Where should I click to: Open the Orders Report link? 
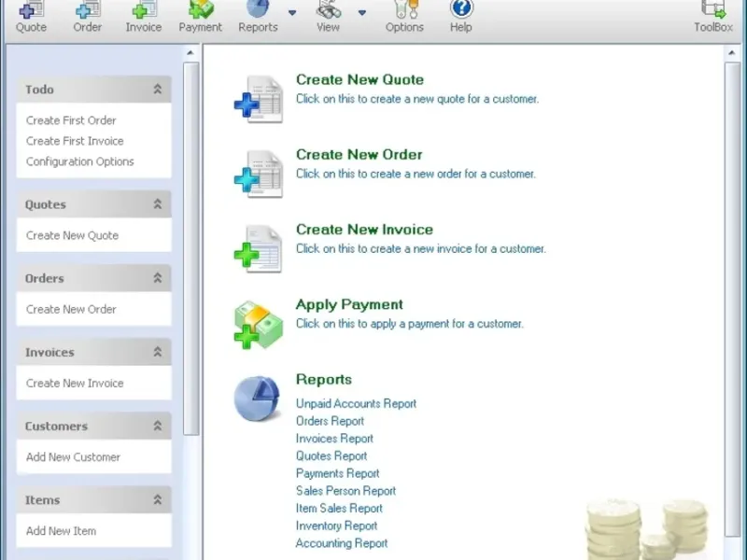330,421
